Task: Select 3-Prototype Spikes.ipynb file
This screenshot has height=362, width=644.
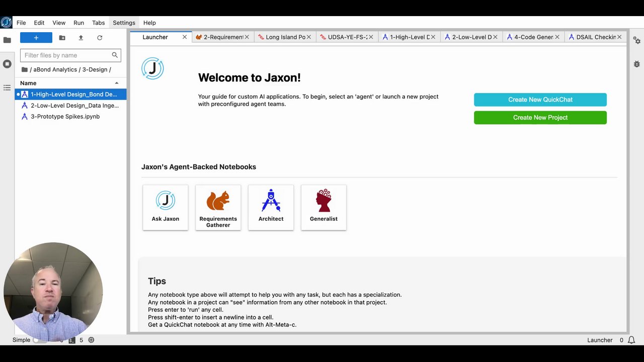Action: point(70,117)
